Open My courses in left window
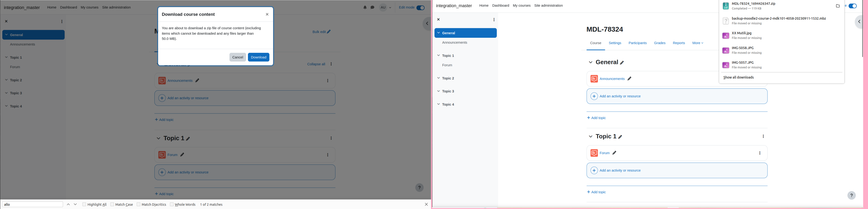Viewport: 868px width, 209px height. [x=90, y=7]
